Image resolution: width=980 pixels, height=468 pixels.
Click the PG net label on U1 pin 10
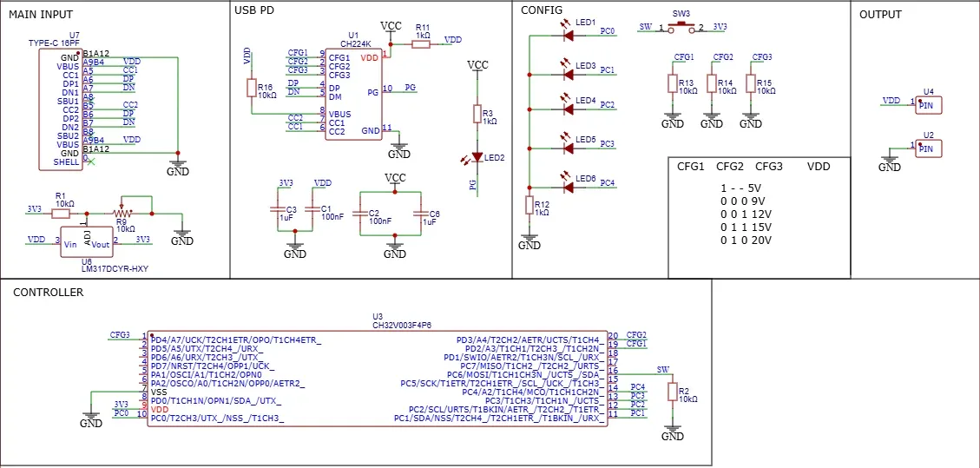tap(411, 88)
